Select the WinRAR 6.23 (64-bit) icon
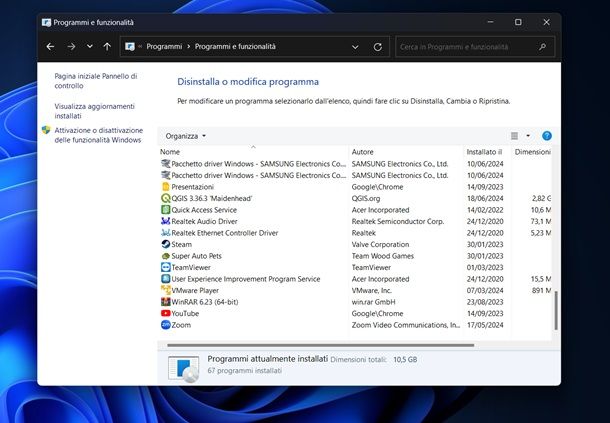The height and width of the screenshot is (423, 610). [x=165, y=302]
